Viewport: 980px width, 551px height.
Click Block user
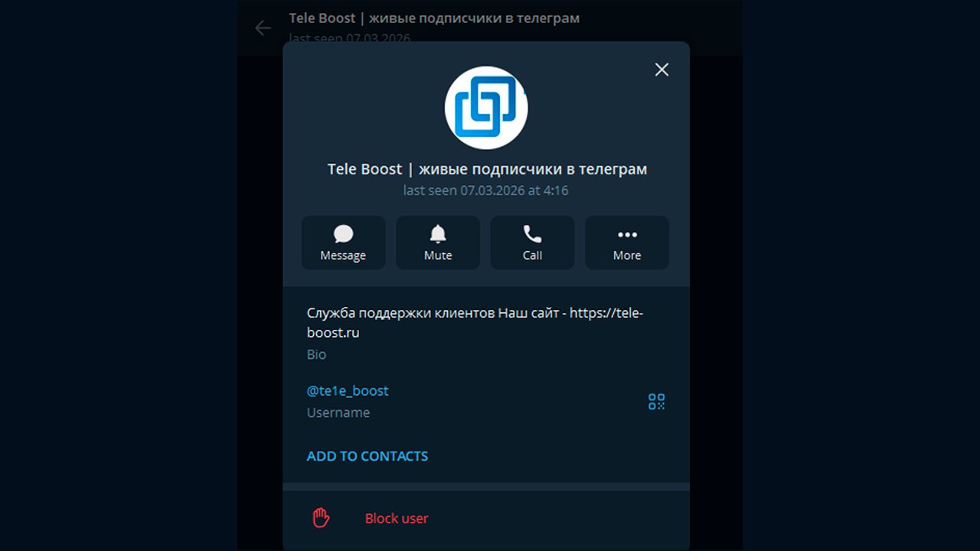(x=397, y=518)
